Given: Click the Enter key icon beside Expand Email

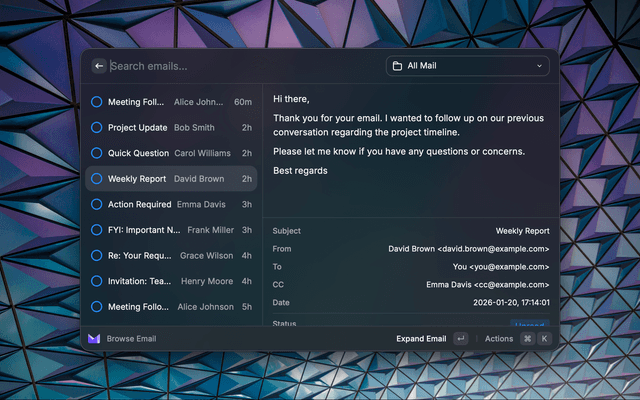Looking at the screenshot, I should (460, 339).
